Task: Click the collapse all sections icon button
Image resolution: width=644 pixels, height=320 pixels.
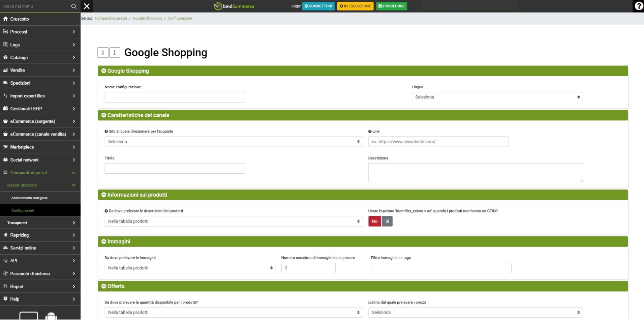Action: [x=103, y=53]
